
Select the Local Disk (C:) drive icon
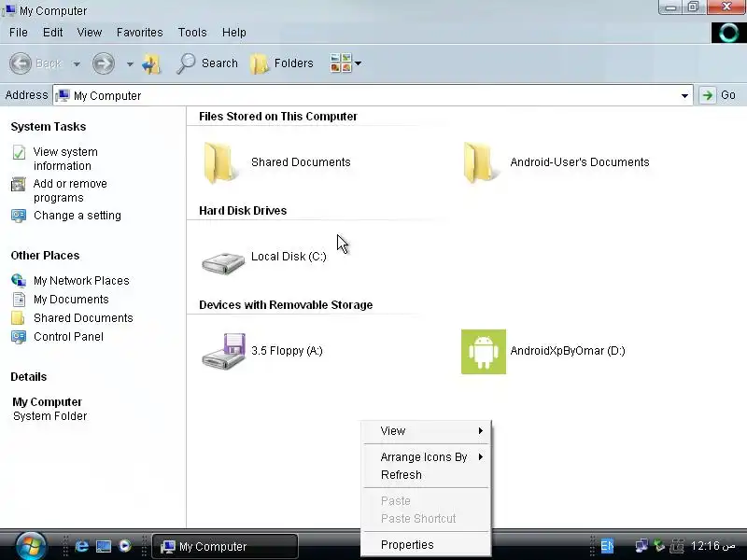tap(223, 262)
